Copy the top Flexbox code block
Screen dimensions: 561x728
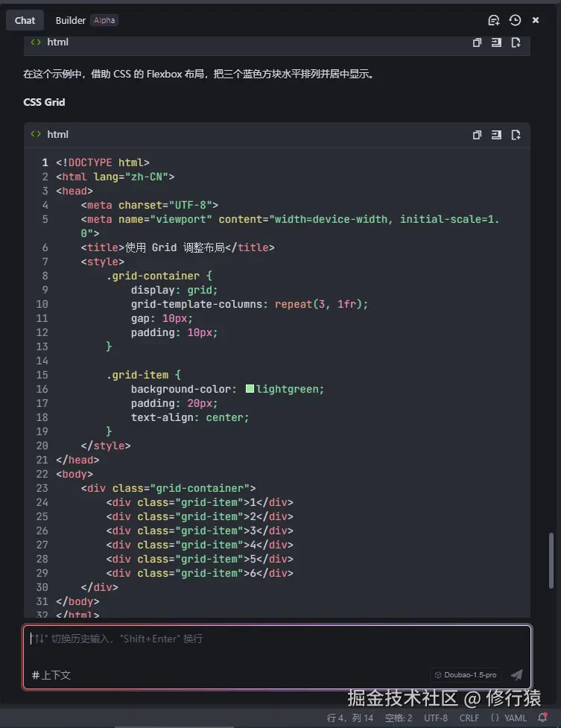pyautogui.click(x=477, y=42)
